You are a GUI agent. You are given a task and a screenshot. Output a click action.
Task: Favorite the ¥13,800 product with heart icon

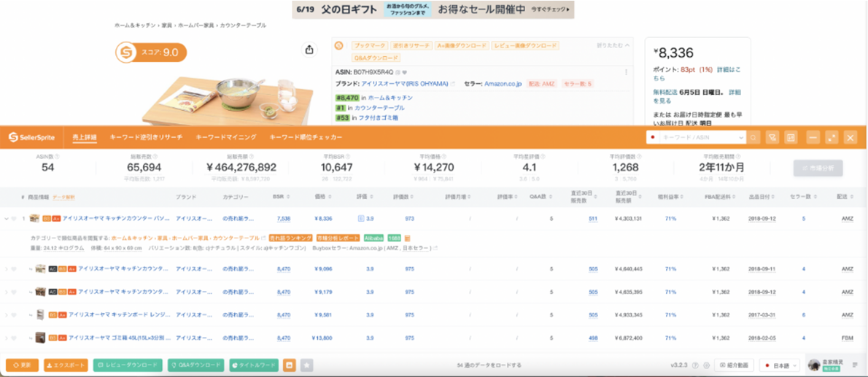14,338
